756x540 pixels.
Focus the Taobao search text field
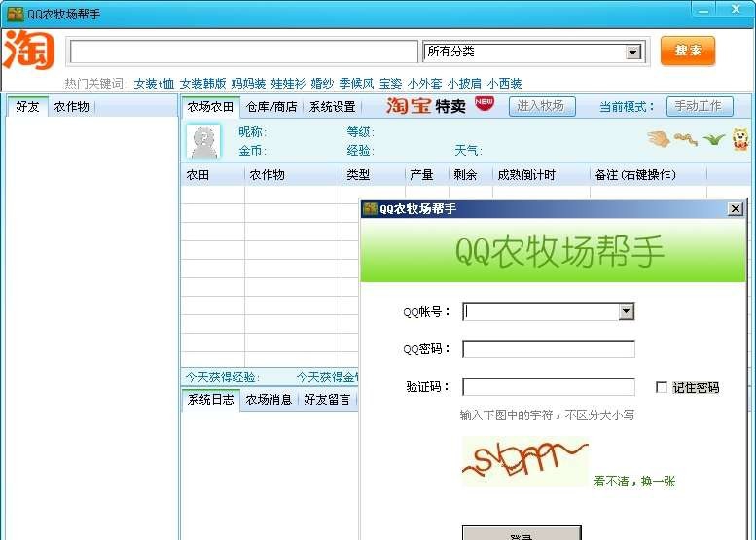244,52
